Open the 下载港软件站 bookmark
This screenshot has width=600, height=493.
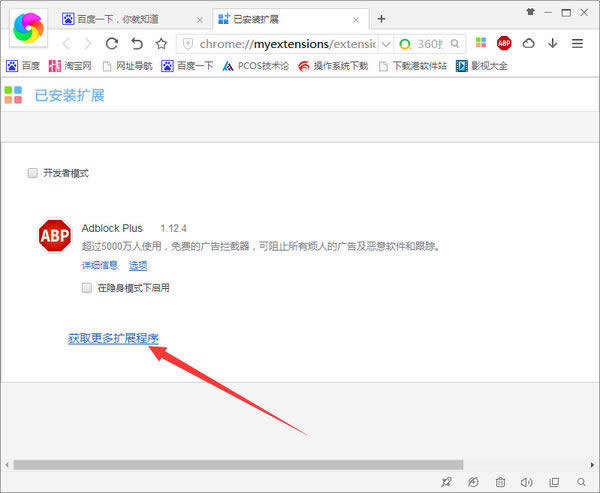(x=412, y=66)
